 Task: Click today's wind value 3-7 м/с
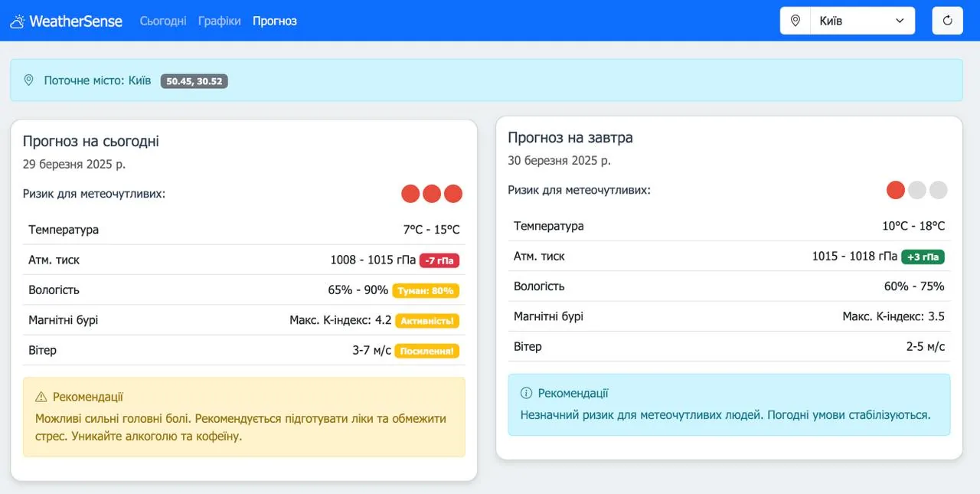pyautogui.click(x=372, y=351)
